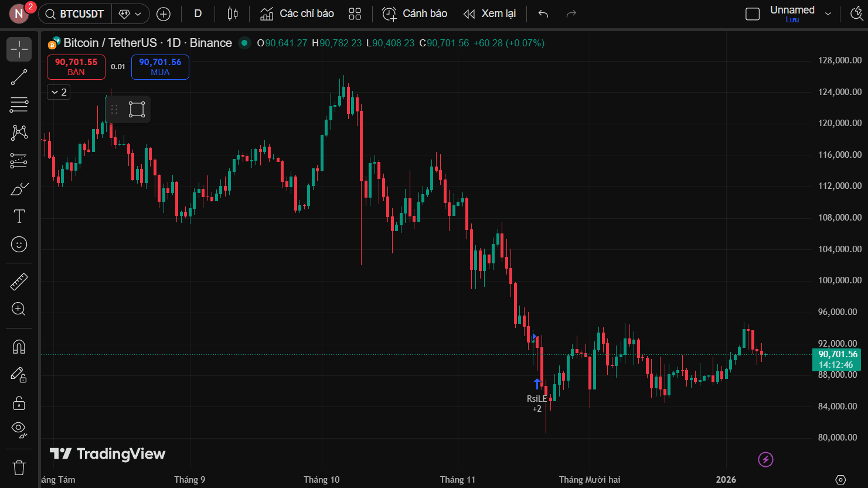The width and height of the screenshot is (868, 488).
Task: Open Các chỉ báo indicators menu
Action: point(298,14)
